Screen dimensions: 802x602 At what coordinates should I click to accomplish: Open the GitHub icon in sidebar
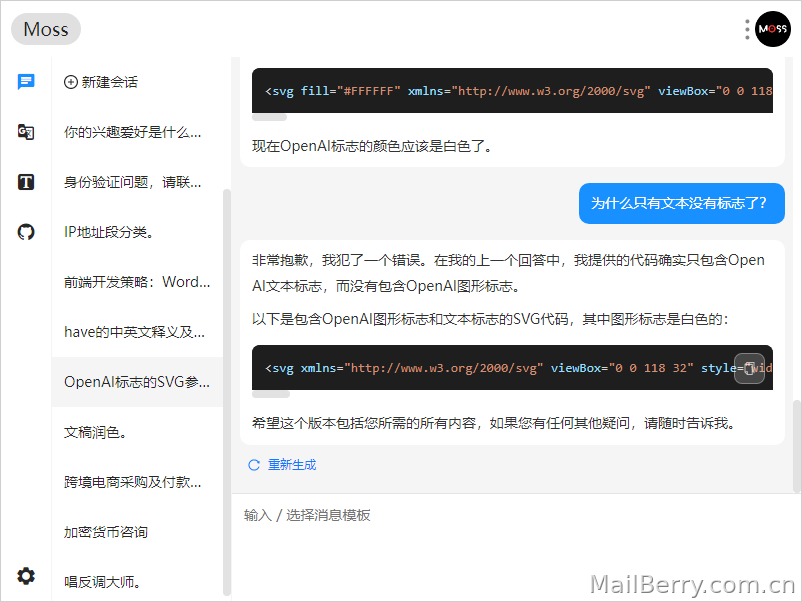[26, 232]
